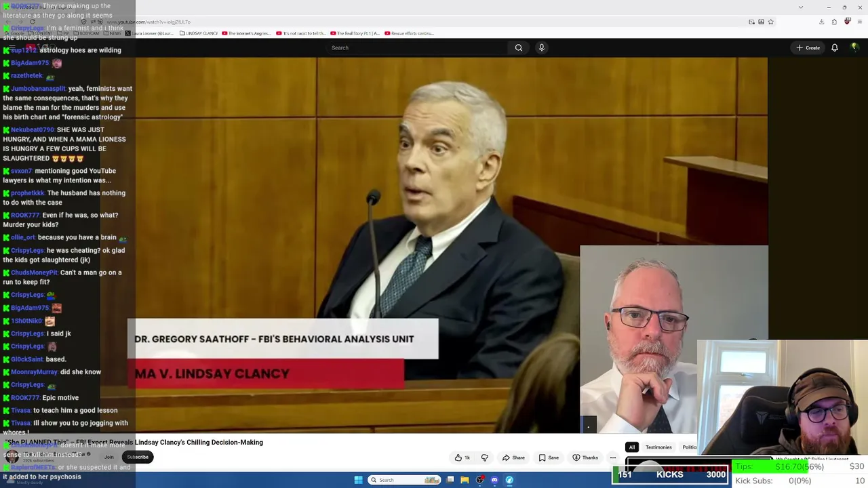
Task: Open File Explorer from the taskbar
Action: 465,480
